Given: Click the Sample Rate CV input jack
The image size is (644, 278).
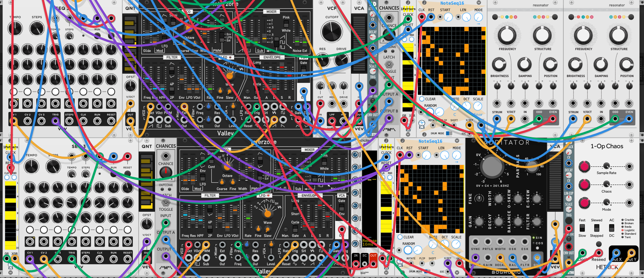Looking at the screenshot, I should coord(629,166).
